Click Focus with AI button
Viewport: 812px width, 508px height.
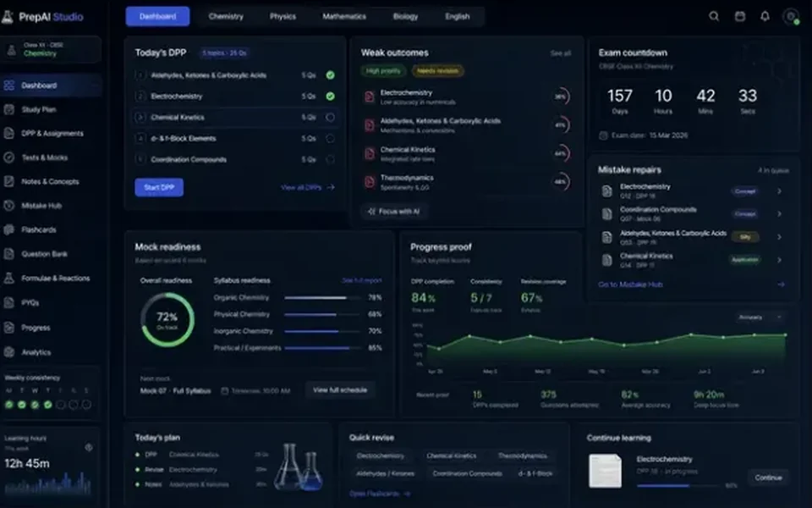[x=394, y=212]
